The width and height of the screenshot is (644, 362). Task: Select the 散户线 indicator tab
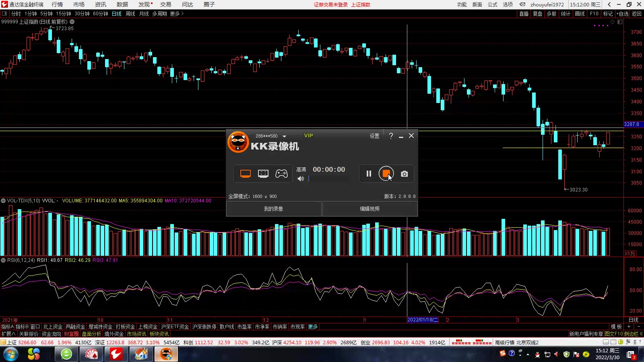(x=227, y=327)
